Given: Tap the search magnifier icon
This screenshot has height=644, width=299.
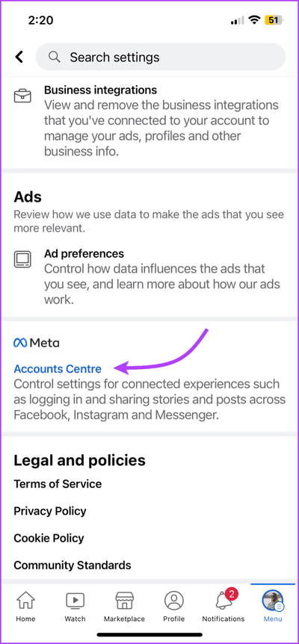Looking at the screenshot, I should click(55, 57).
